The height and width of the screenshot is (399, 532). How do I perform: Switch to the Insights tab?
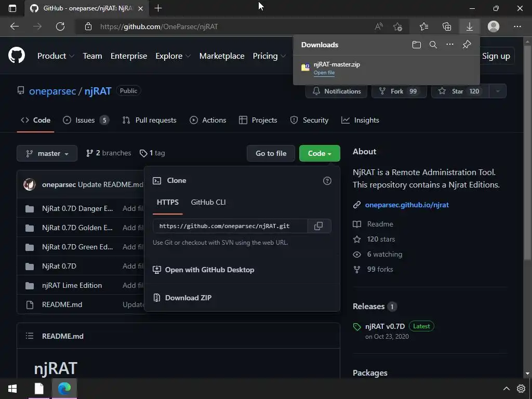click(361, 120)
